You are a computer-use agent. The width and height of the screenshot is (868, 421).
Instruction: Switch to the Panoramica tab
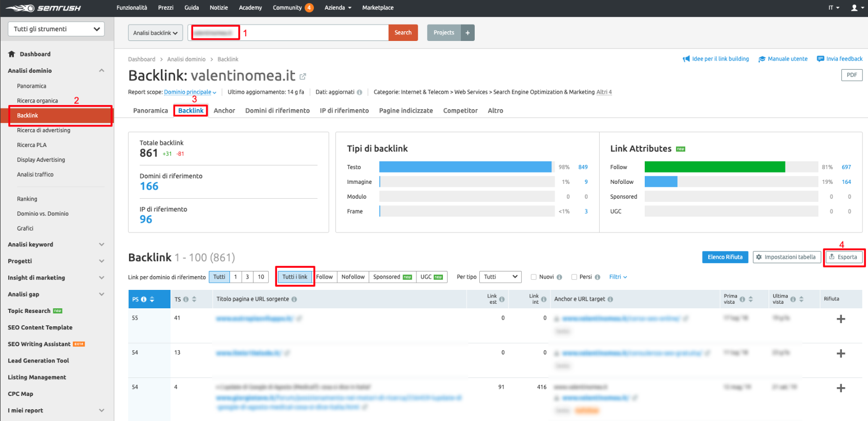pyautogui.click(x=151, y=111)
